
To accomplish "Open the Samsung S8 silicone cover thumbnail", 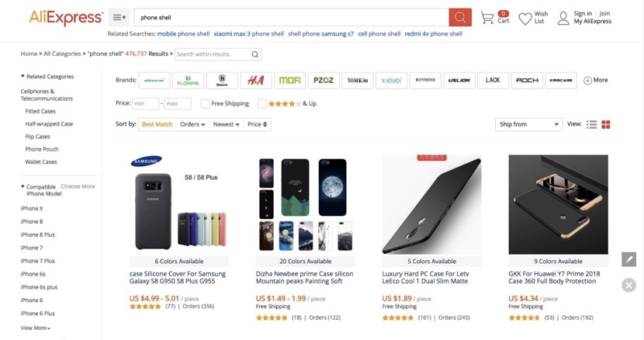I will [x=179, y=204].
